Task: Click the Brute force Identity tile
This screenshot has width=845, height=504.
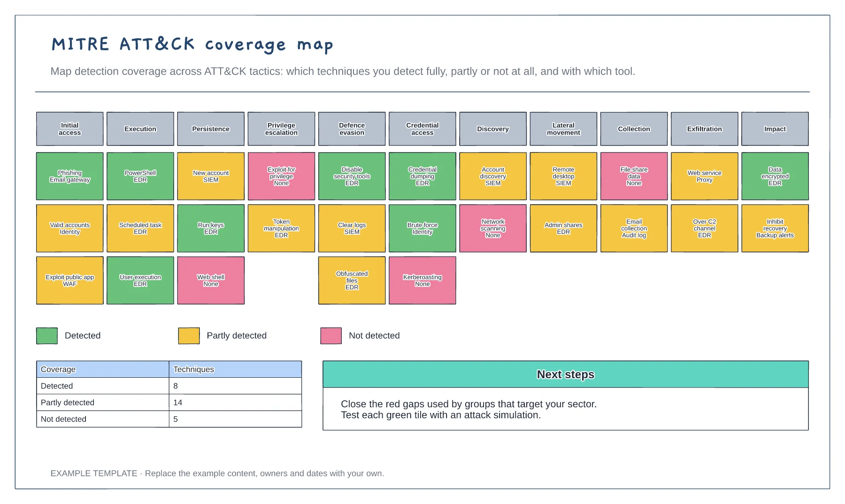Action: (x=422, y=229)
